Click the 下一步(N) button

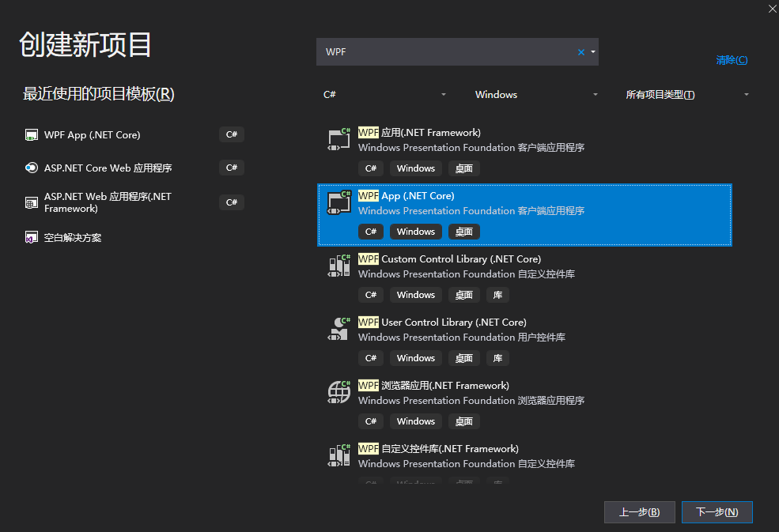click(x=717, y=512)
